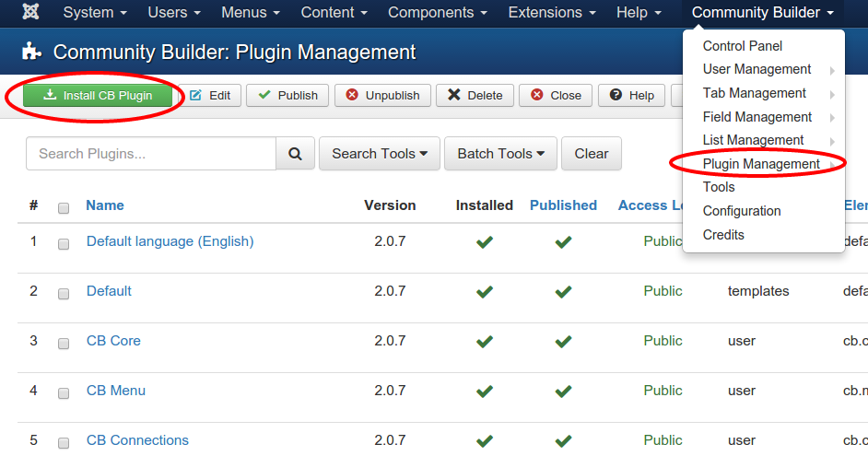868x456 pixels.
Task: Open the Default template plugin link
Action: pyautogui.click(x=109, y=291)
